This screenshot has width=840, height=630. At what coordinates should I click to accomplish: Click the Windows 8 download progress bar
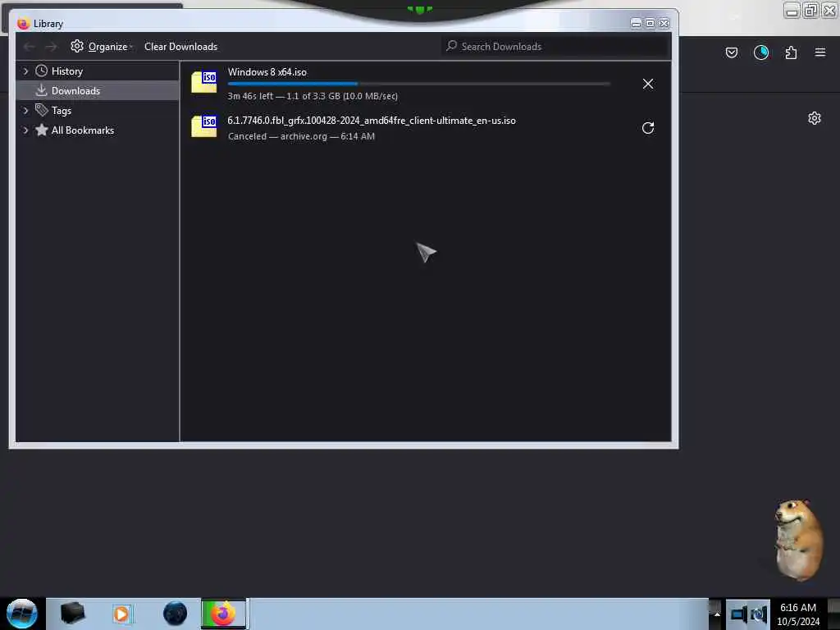(x=418, y=84)
